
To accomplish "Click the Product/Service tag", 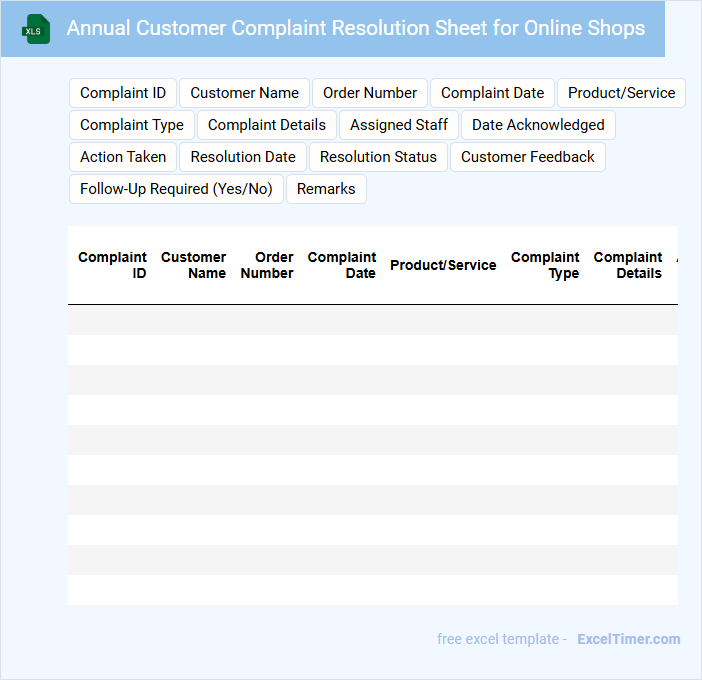I will coord(621,93).
